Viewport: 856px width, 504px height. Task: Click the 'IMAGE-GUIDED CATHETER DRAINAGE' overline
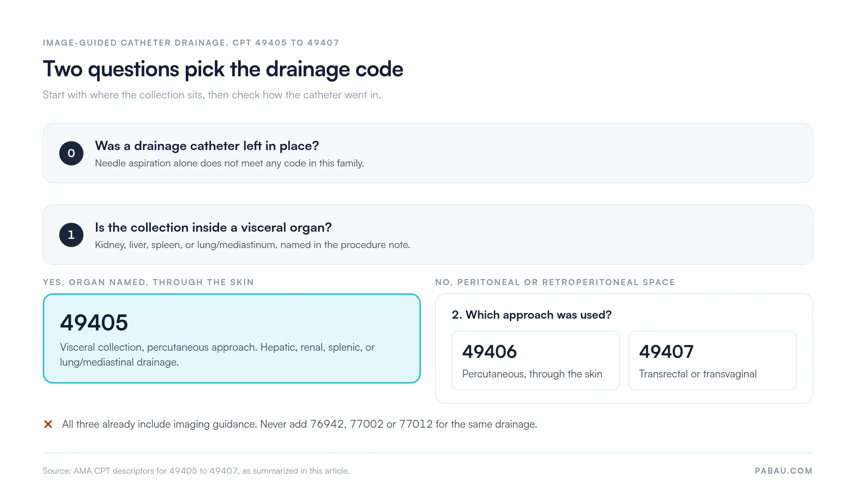[191, 43]
